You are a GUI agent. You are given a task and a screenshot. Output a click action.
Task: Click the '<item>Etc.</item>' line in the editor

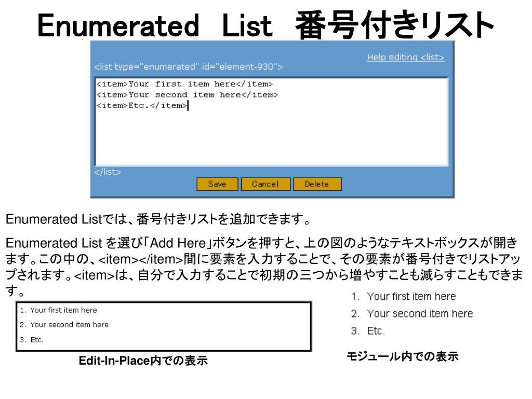[x=141, y=105]
